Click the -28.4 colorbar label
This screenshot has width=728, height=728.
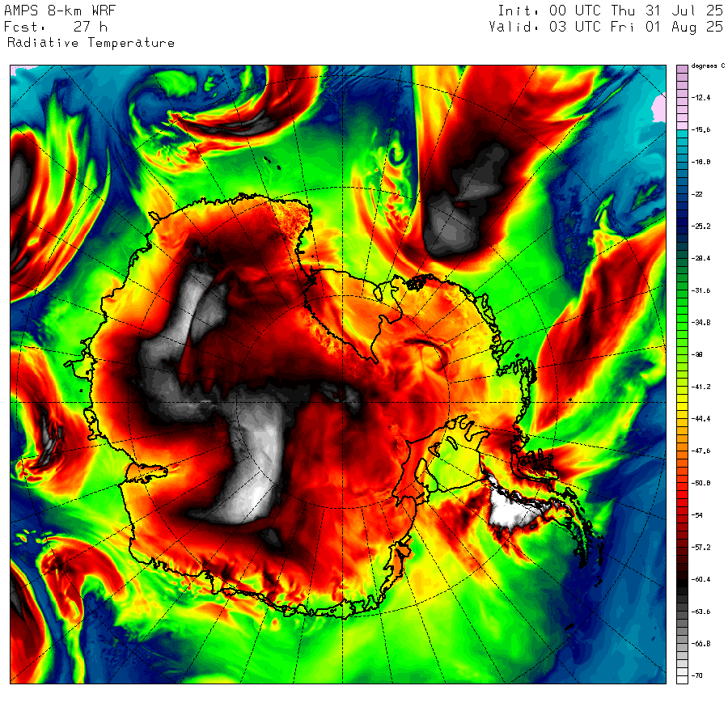coord(700,258)
